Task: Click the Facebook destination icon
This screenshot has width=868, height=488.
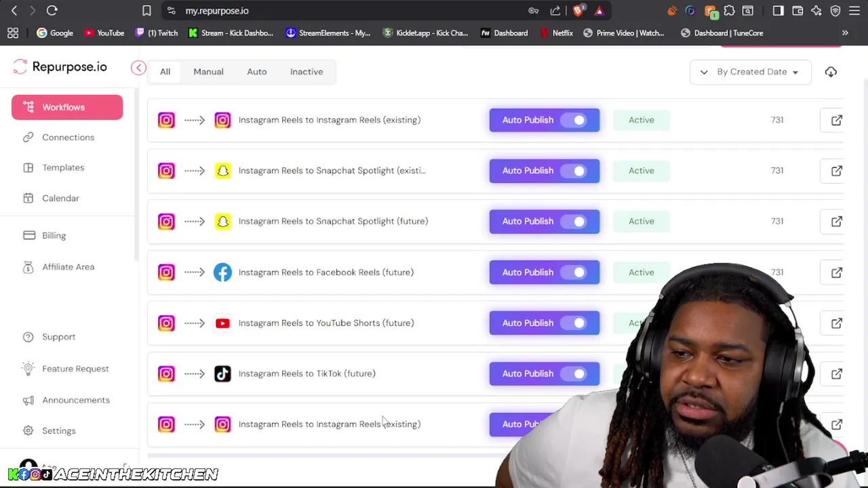Action: (222, 272)
